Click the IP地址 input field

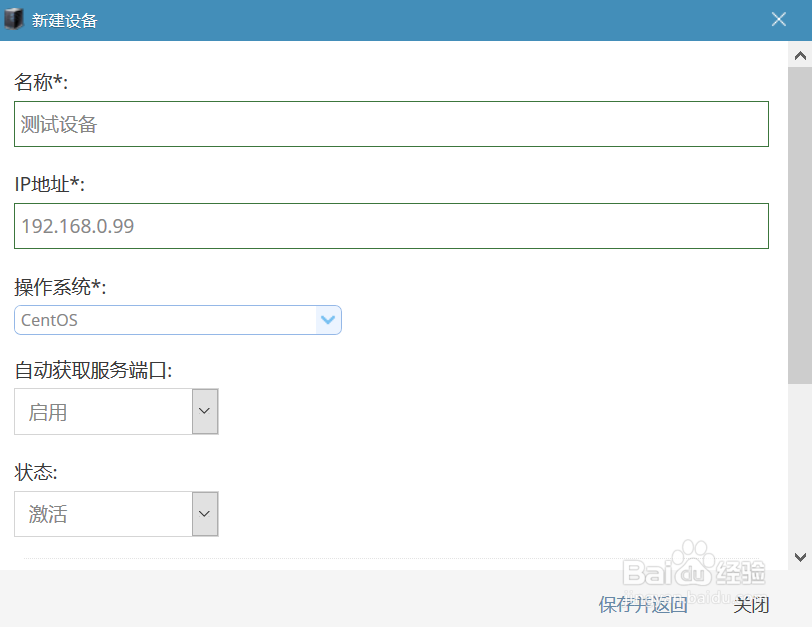[391, 226]
